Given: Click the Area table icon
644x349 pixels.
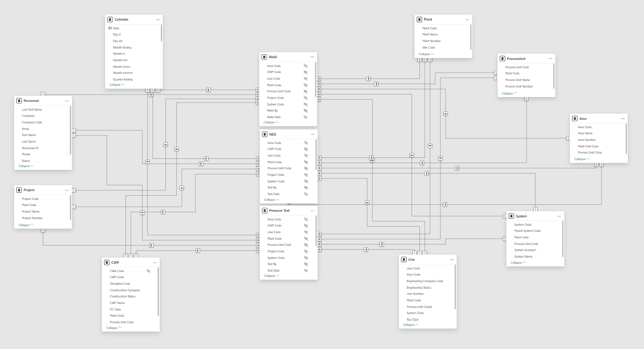Looking at the screenshot, I should [x=575, y=119].
